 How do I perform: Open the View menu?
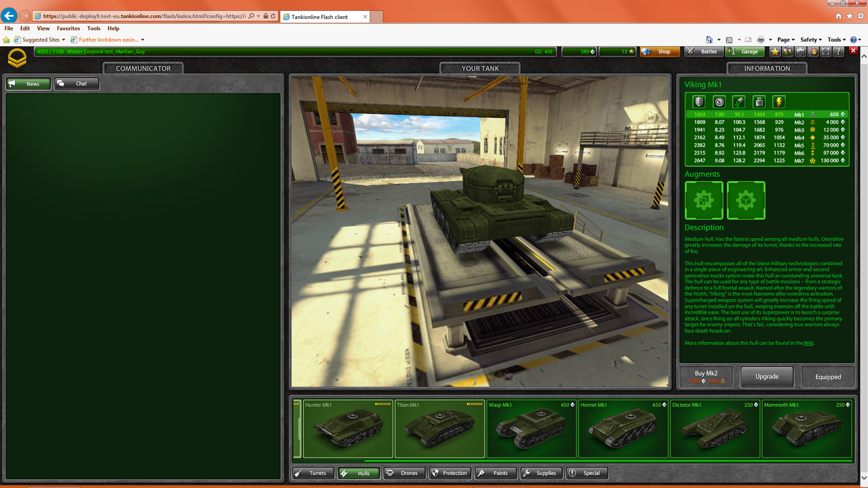tap(43, 28)
